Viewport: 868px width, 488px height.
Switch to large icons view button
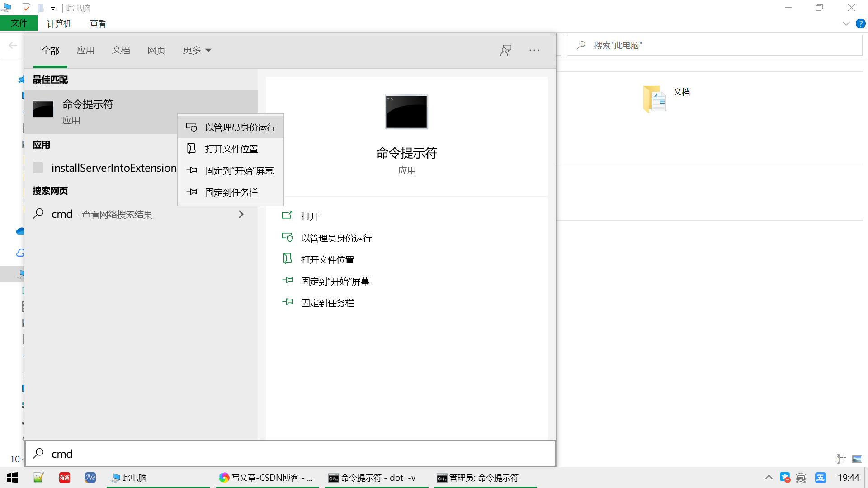pyautogui.click(x=857, y=459)
